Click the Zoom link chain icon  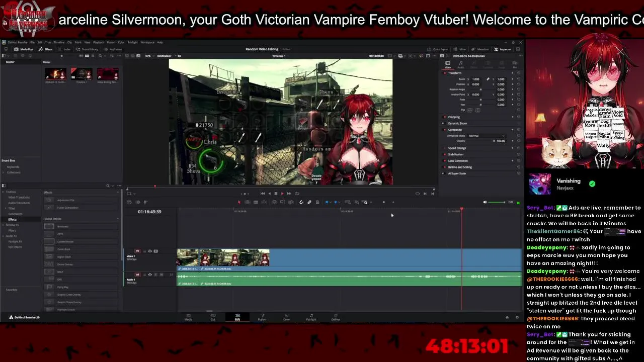tap(488, 79)
